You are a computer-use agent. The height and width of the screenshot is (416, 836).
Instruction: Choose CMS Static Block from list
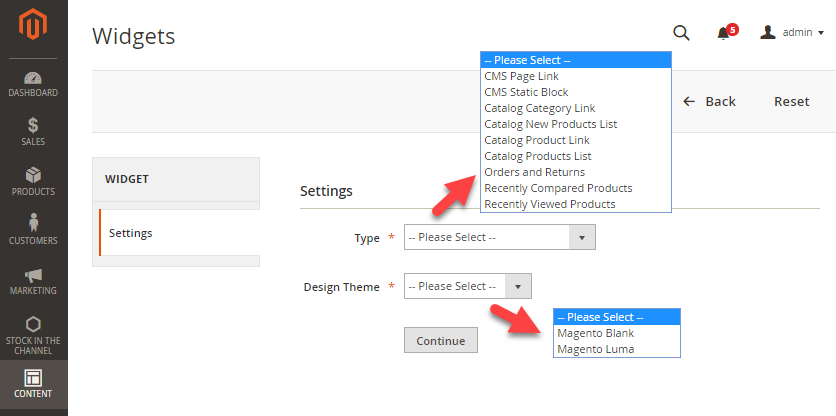(x=526, y=92)
